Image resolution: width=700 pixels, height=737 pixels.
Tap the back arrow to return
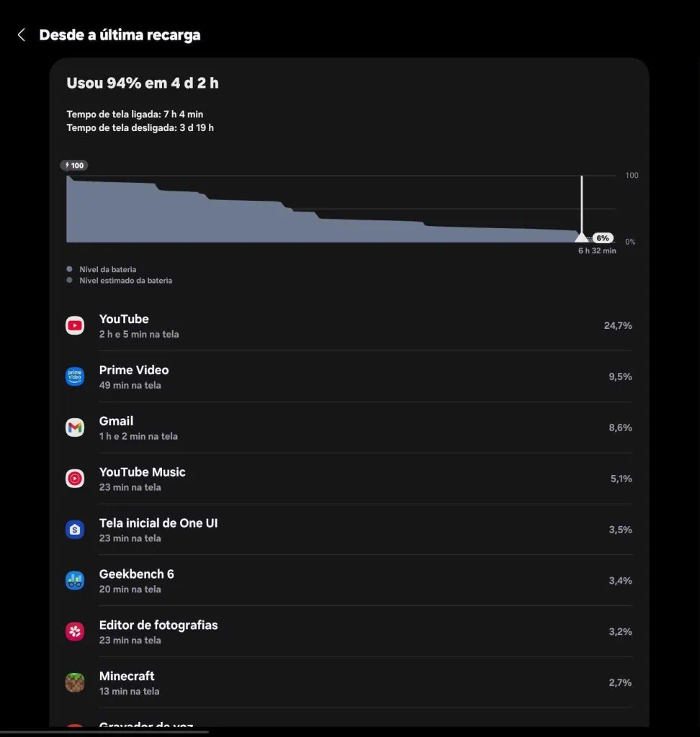pyautogui.click(x=19, y=34)
